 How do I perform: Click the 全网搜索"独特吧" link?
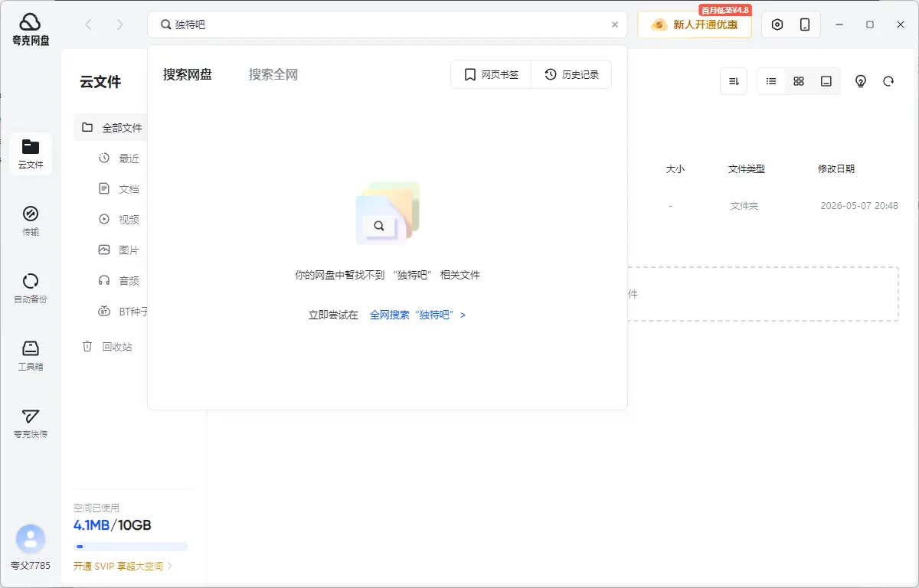click(x=417, y=315)
